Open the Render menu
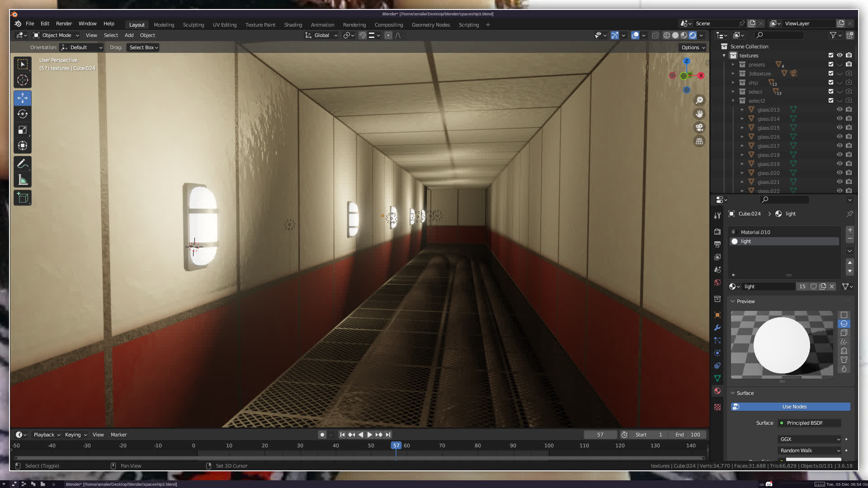The height and width of the screenshot is (488, 868). [x=64, y=23]
